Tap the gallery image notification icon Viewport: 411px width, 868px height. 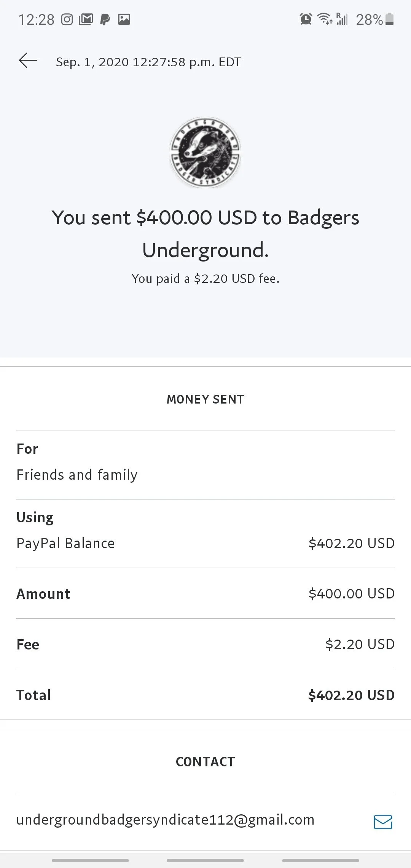(124, 19)
